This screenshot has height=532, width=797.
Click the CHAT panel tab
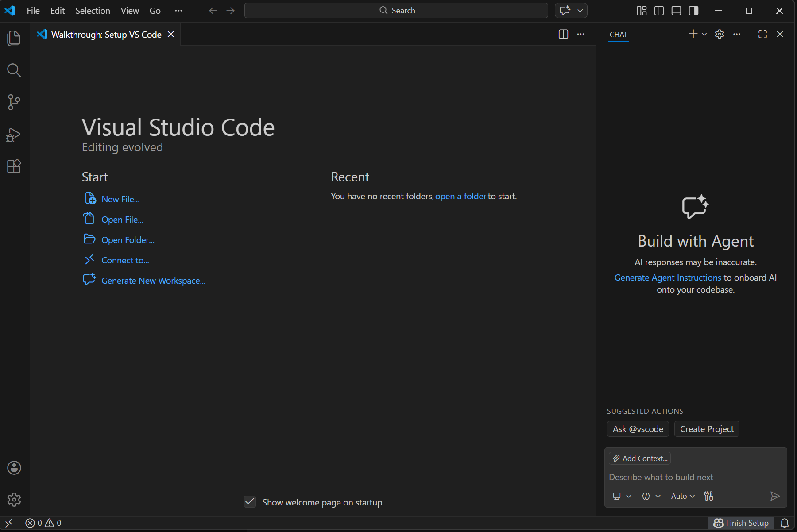[618, 35]
